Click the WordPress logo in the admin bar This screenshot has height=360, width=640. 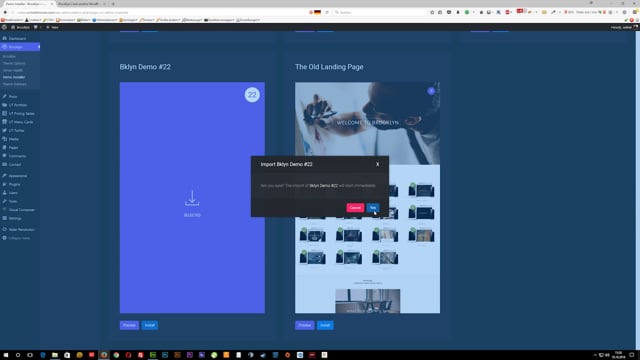tap(4, 27)
